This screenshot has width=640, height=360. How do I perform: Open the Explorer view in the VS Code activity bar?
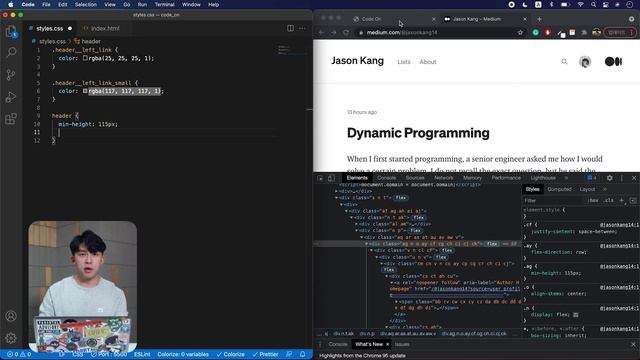(x=11, y=31)
